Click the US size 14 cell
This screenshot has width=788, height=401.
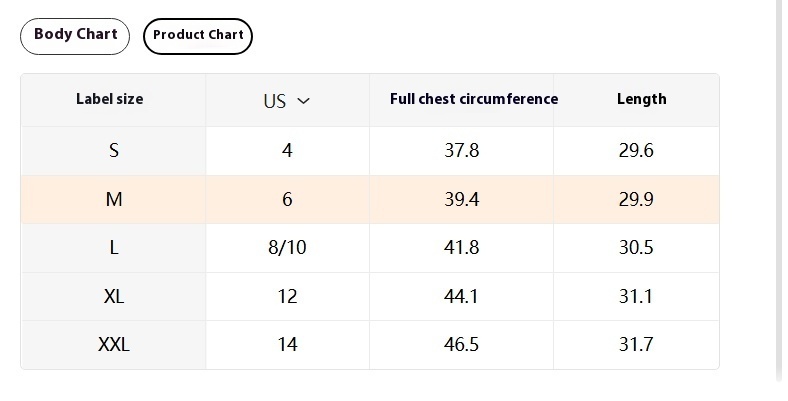coord(287,345)
